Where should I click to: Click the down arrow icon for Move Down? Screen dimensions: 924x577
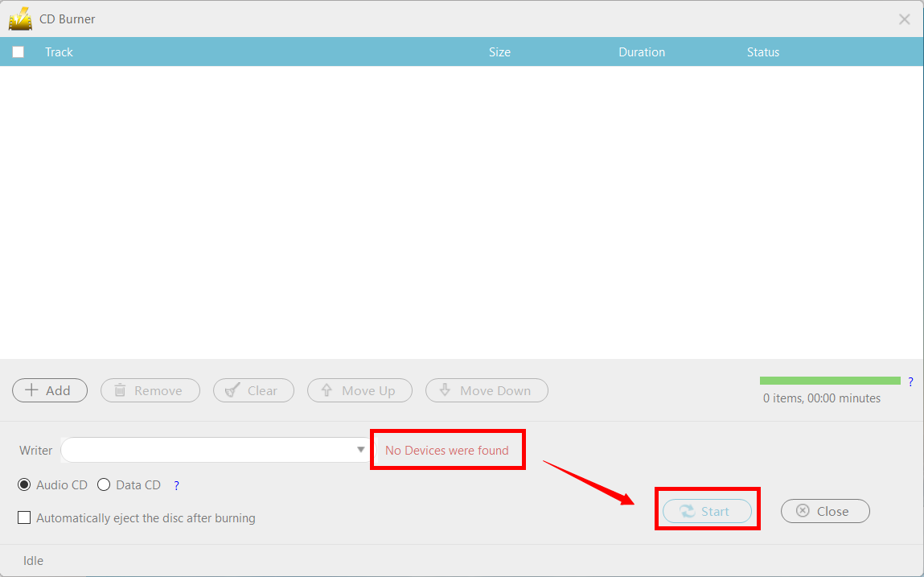pos(445,390)
